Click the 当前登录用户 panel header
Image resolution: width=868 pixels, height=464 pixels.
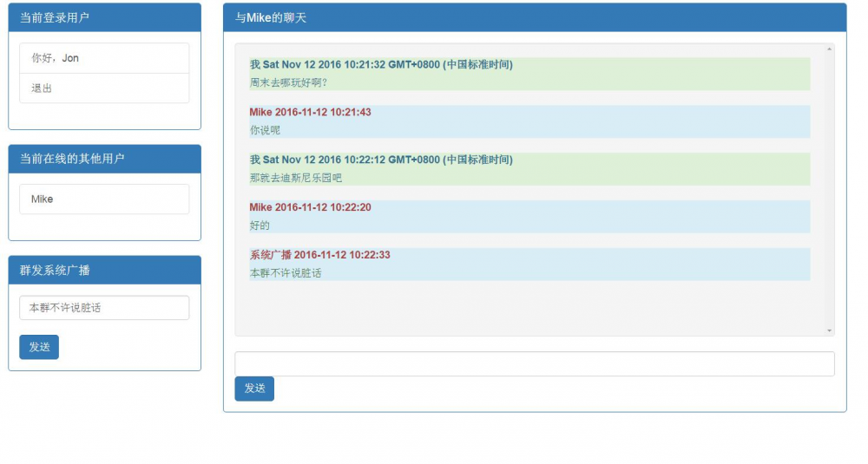point(105,17)
